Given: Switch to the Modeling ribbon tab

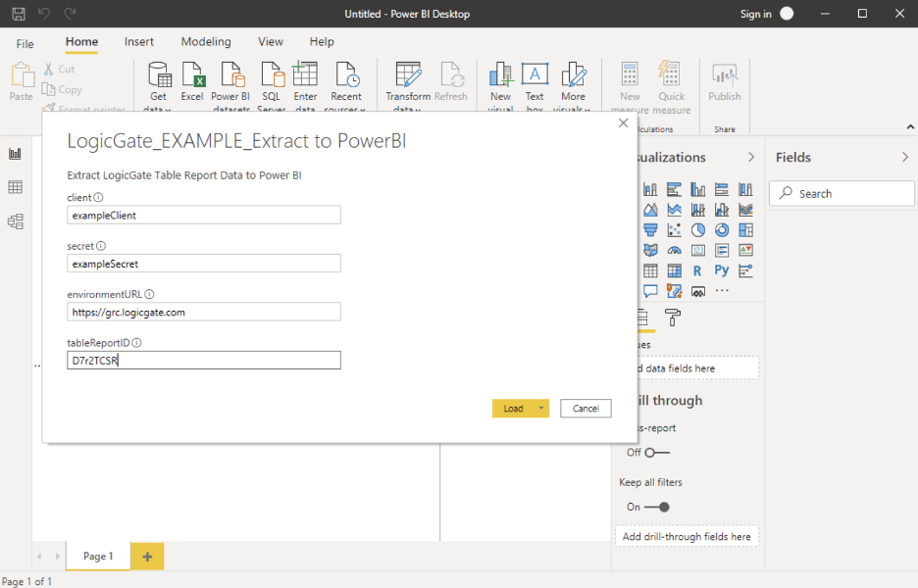Looking at the screenshot, I should 205,42.
